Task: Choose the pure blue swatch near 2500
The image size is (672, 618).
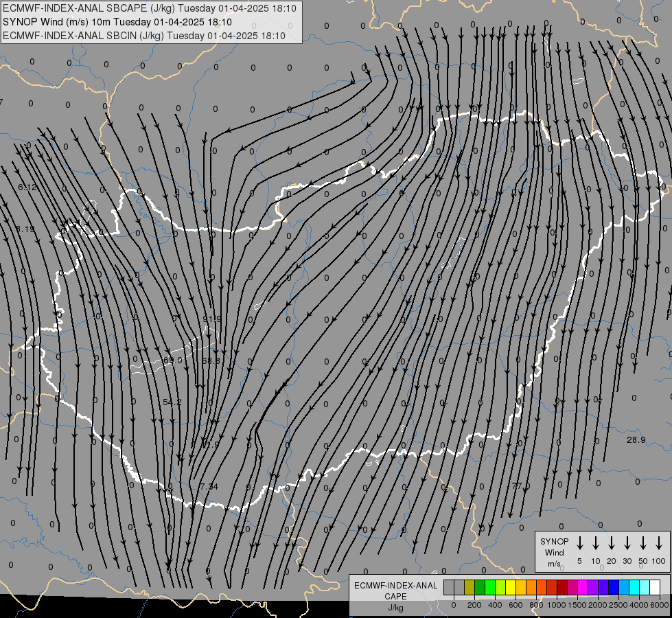Action: 613,587
